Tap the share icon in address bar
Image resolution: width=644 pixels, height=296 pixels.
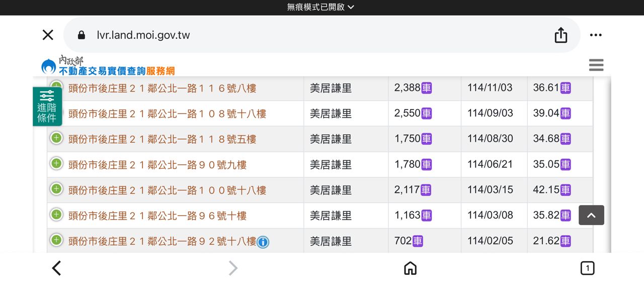(x=560, y=35)
